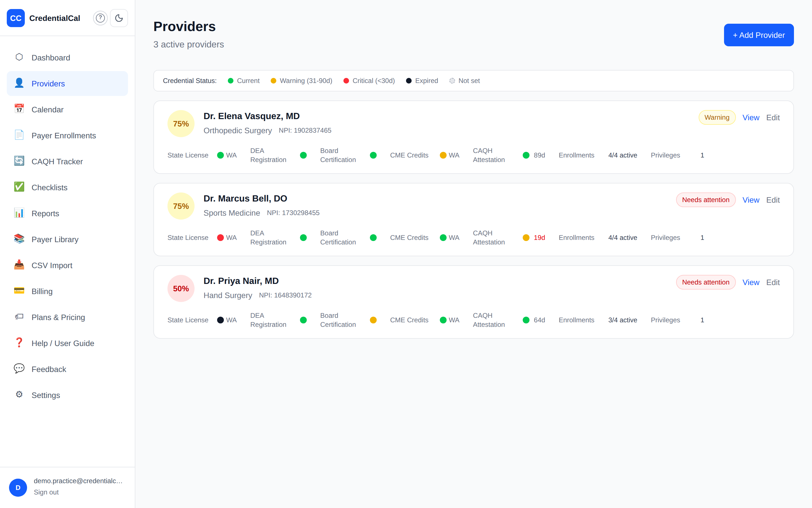Edit Dr. Marcus Bell's record
The height and width of the screenshot is (508, 812).
point(773,200)
